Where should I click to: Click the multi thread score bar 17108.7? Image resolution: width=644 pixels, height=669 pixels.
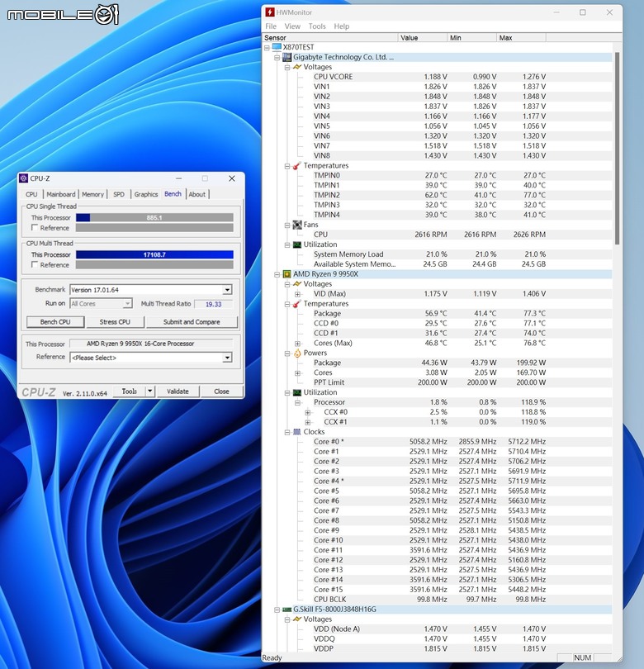[154, 254]
